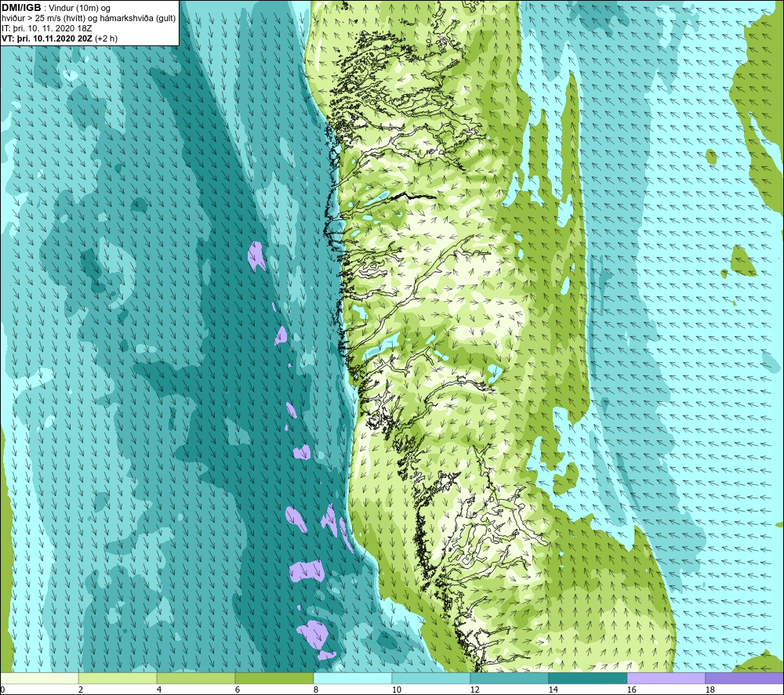Viewport: 784px width, 695px height.
Task: Click the 'VT: þri. 10.11.2020 20Z' valid time line
Action: 60,38
